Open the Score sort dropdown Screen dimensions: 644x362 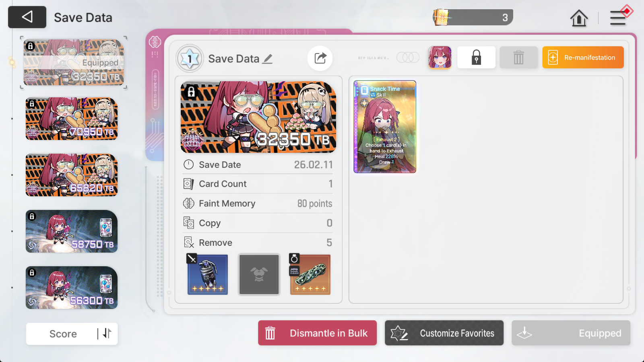(63, 334)
